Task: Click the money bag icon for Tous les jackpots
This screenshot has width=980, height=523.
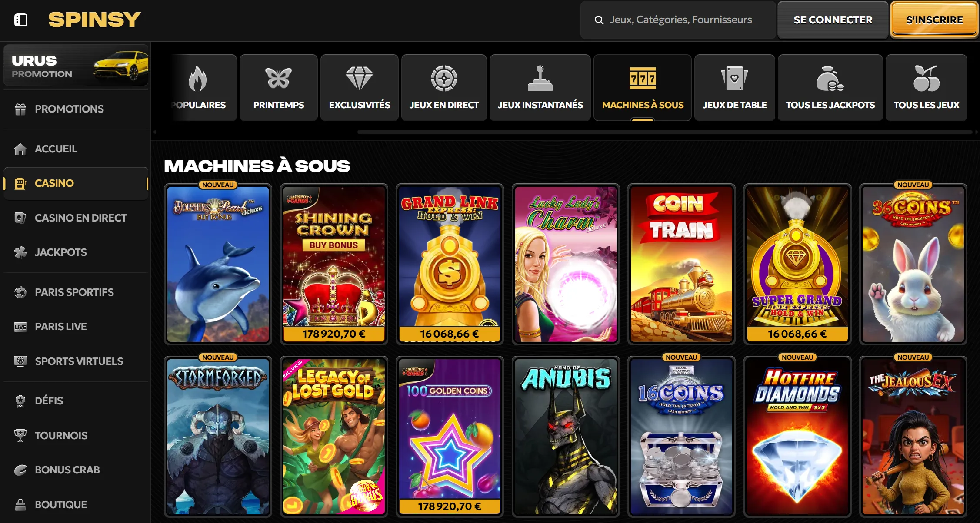Action: click(x=830, y=79)
